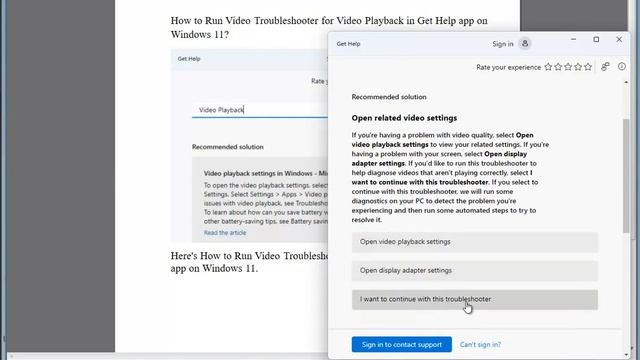This screenshot has width=640, height=360.
Task: Rate experience with the fifth star
Action: click(x=588, y=67)
